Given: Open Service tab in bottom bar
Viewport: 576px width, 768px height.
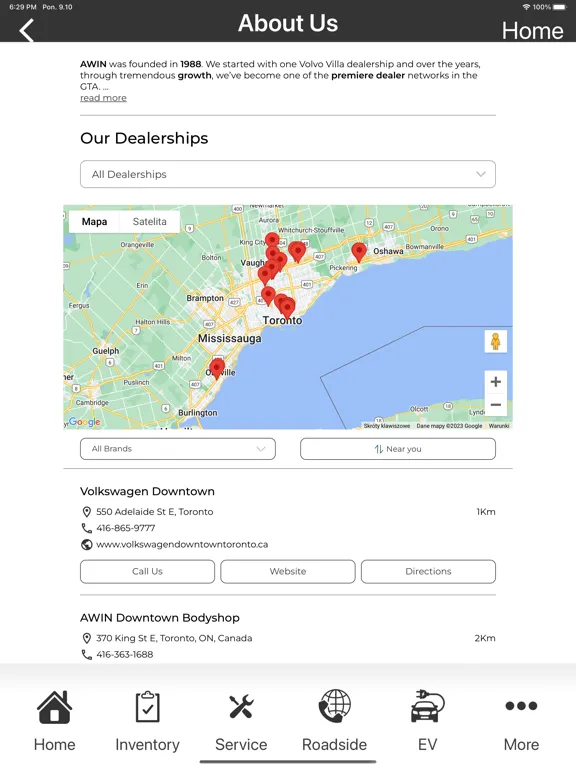Looking at the screenshot, I should point(241,721).
